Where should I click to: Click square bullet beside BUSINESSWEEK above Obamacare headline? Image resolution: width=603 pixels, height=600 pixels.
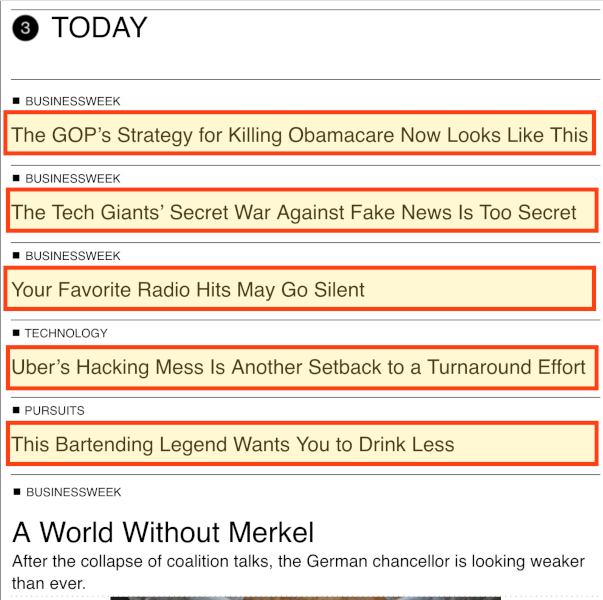pos(16,101)
